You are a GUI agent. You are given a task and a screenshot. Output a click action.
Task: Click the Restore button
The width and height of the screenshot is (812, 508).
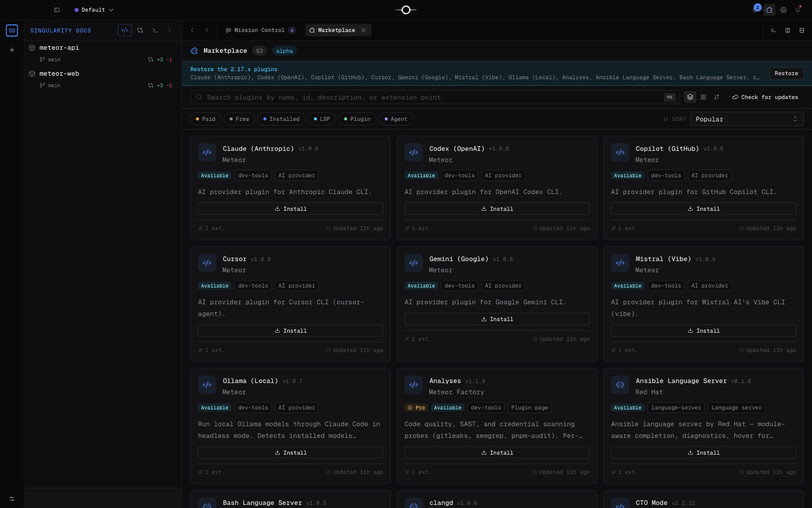click(786, 73)
